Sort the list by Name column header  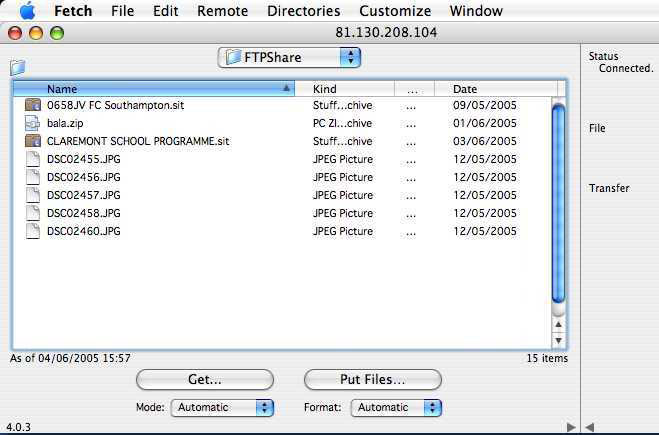(x=154, y=89)
